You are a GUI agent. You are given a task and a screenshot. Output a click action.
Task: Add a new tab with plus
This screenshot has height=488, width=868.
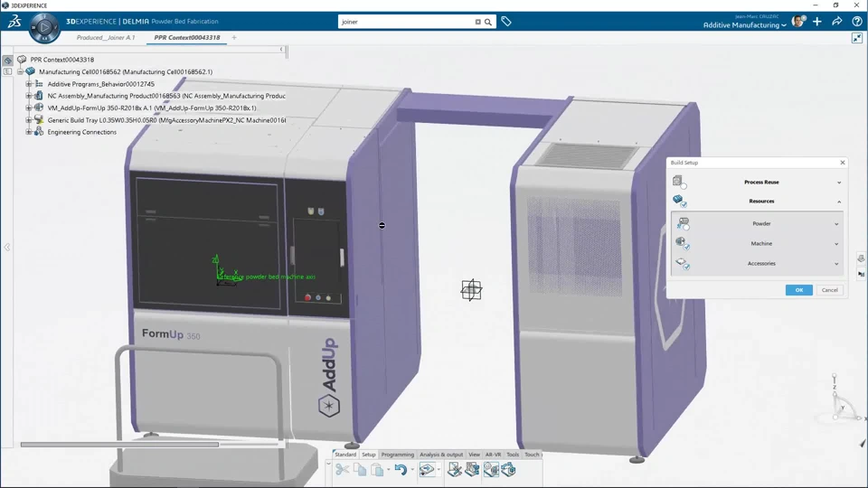(234, 38)
